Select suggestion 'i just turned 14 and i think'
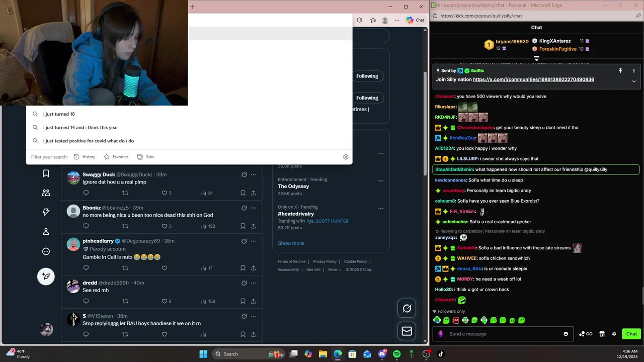644x362 pixels. tap(189, 127)
